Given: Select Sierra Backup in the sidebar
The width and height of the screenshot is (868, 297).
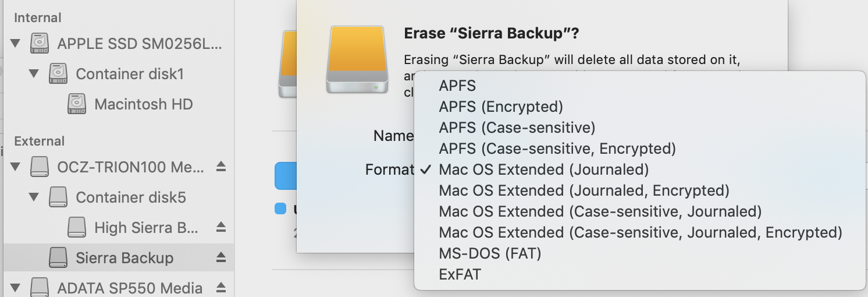Looking at the screenshot, I should [124, 257].
